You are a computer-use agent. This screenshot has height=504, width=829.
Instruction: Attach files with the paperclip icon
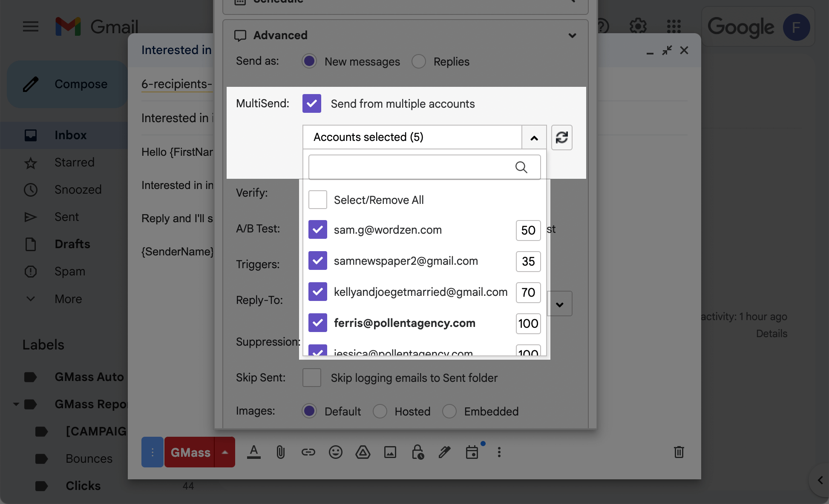[x=280, y=452]
